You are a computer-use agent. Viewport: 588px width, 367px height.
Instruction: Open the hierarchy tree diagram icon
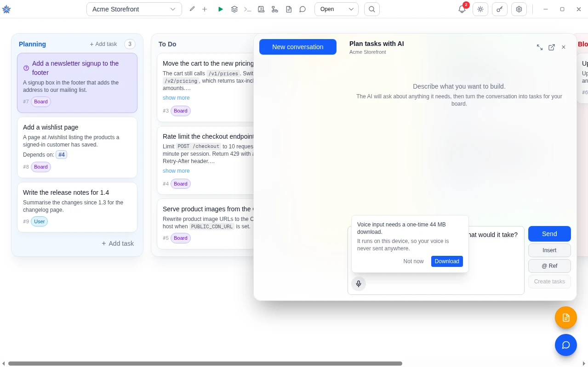(x=275, y=9)
